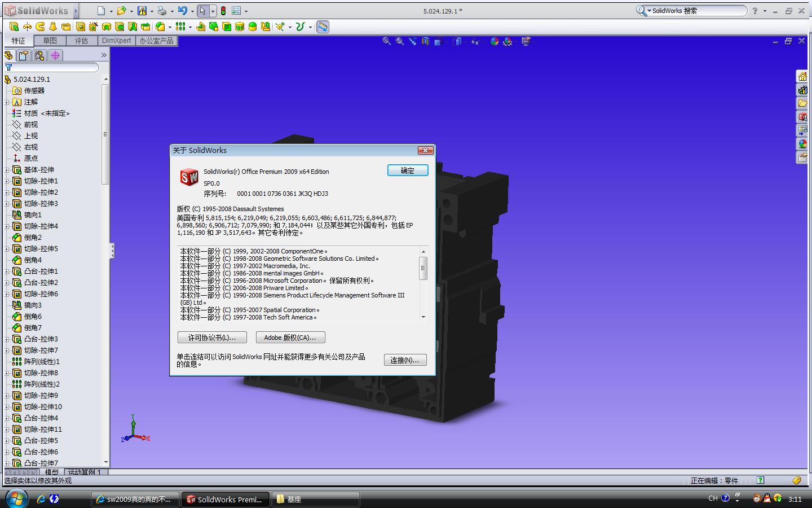
Task: Switch to the DimXpert tab
Action: tap(117, 41)
